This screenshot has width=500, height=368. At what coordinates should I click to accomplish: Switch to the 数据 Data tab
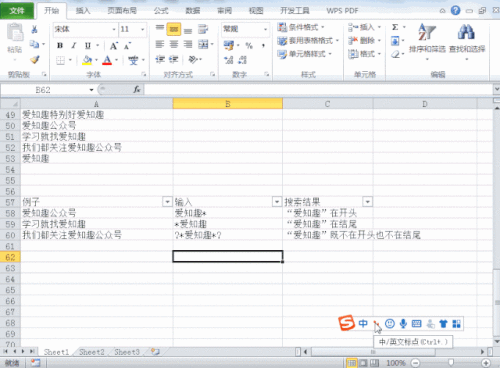193,11
